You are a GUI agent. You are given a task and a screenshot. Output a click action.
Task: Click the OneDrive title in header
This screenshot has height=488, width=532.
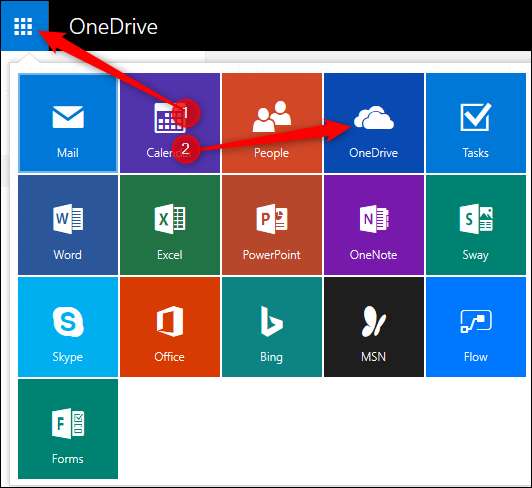pyautogui.click(x=113, y=26)
